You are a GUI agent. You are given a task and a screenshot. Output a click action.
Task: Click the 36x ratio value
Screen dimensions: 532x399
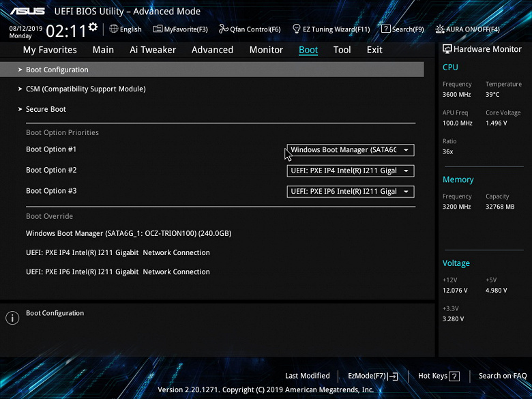tap(448, 151)
